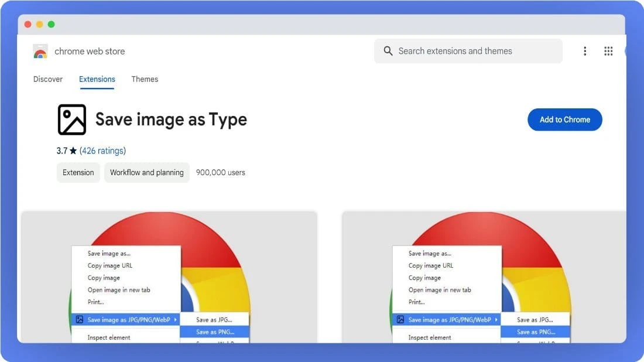Click 'Open image in new tab' in second screenshot
Screen dimensions: 644x362
[x=440, y=290]
